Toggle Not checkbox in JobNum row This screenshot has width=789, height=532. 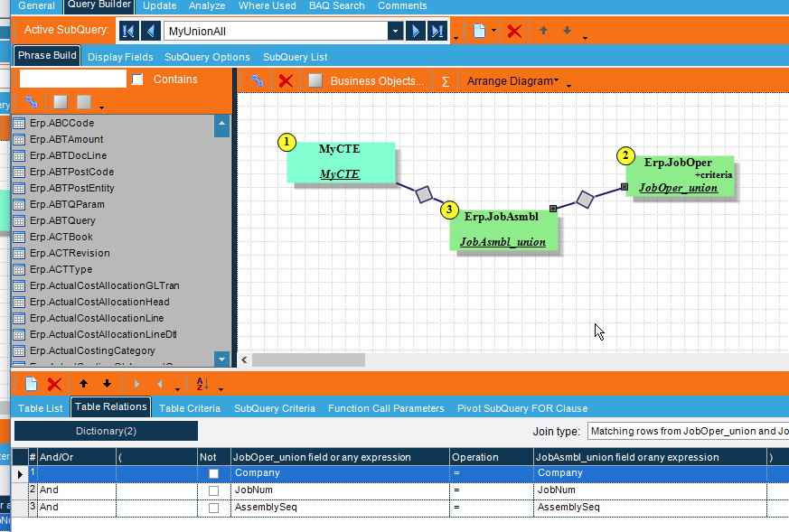(x=214, y=490)
